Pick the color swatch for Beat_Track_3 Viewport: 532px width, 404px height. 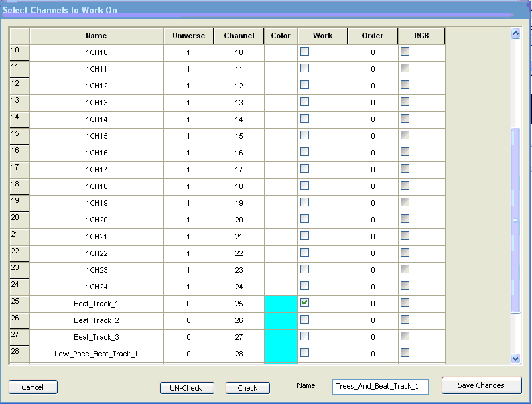281,337
